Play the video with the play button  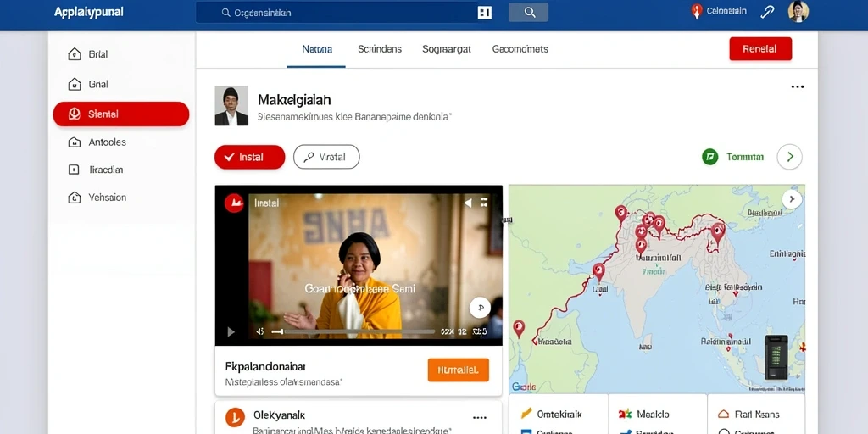[231, 332]
